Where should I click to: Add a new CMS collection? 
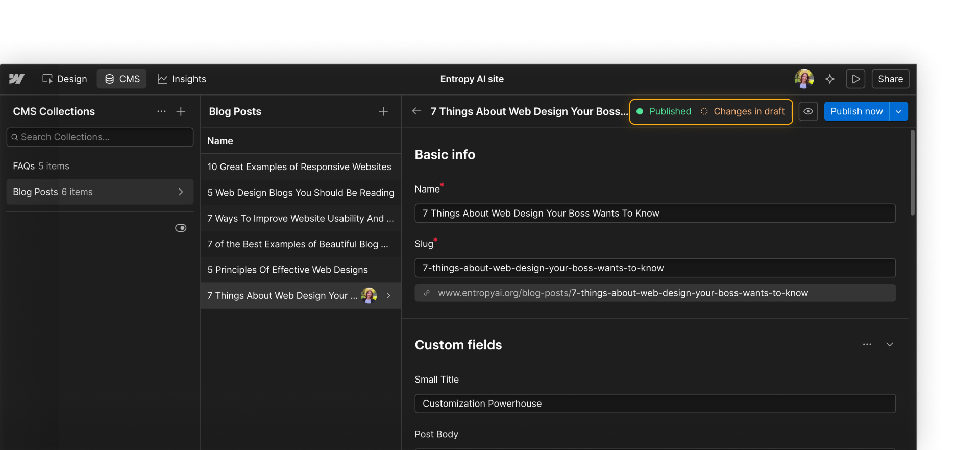coord(181,111)
